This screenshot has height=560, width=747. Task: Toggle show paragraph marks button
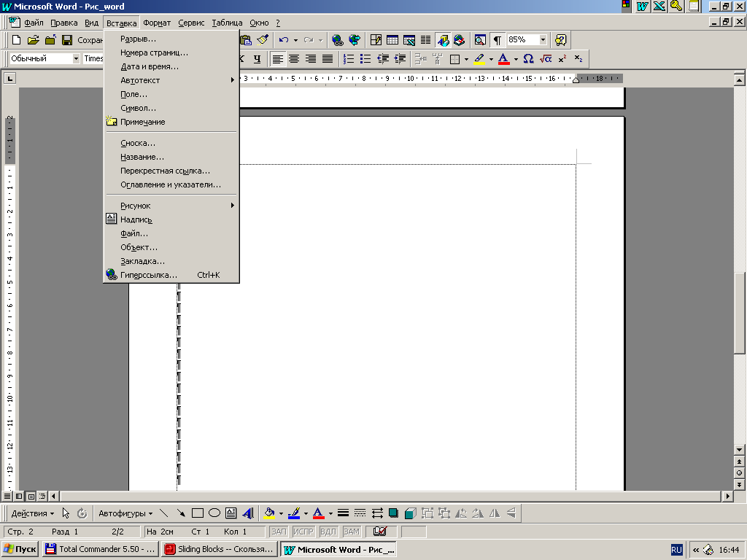pyautogui.click(x=497, y=40)
